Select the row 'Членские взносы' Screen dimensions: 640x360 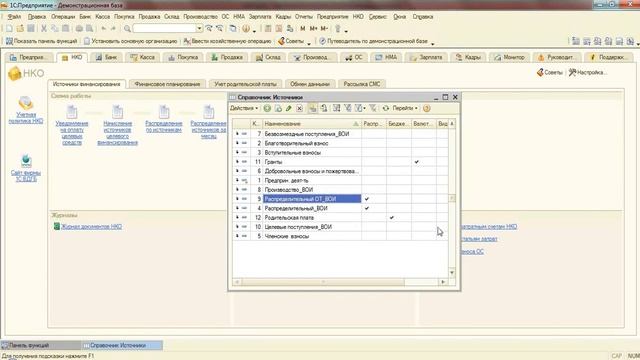coord(340,236)
